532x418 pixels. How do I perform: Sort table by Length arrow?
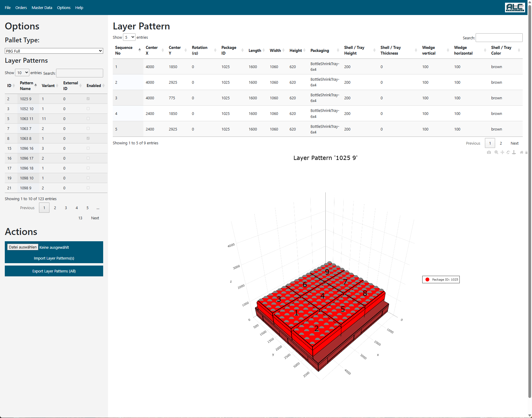point(264,50)
